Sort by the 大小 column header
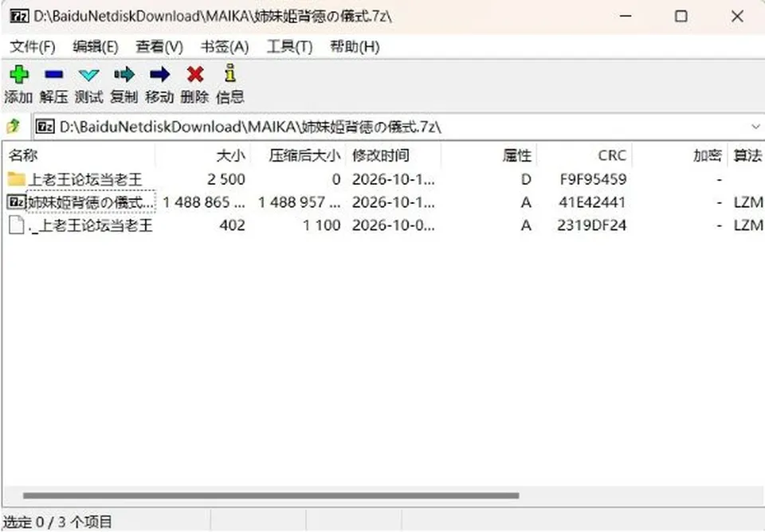765x532 pixels. click(x=202, y=155)
